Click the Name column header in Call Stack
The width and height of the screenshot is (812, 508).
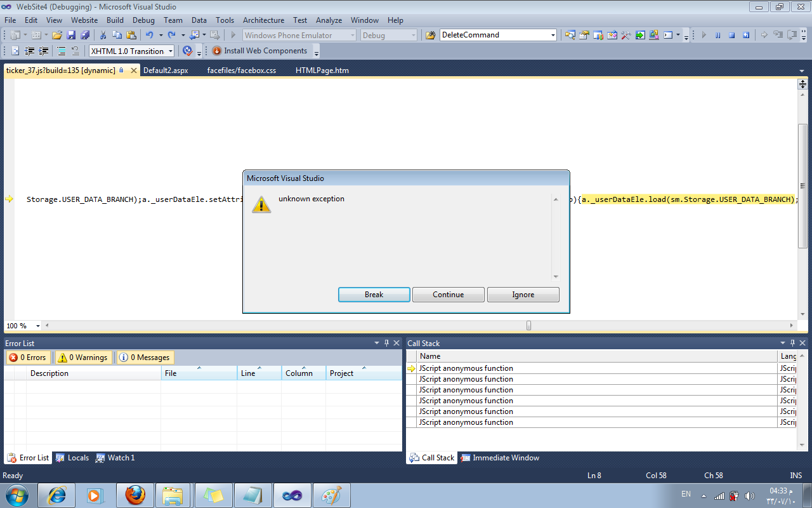[597, 356]
